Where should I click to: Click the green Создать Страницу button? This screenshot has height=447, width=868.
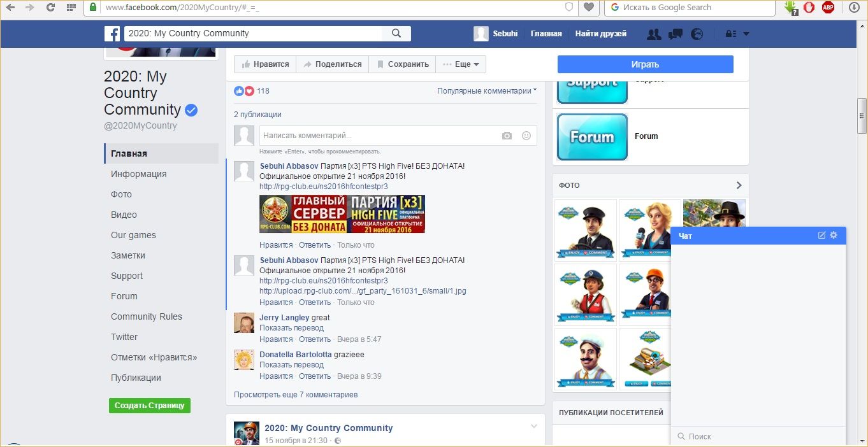pos(150,406)
